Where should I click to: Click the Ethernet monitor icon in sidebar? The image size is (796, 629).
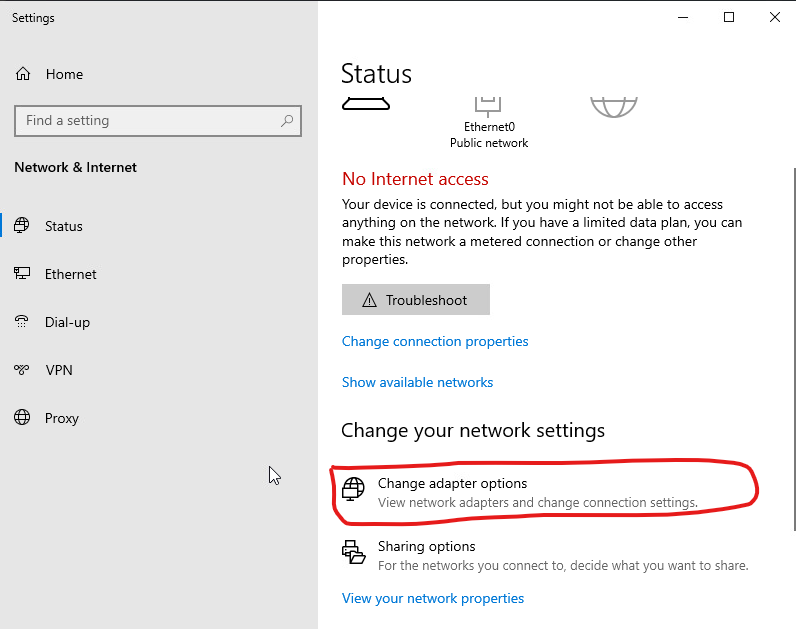pyautogui.click(x=22, y=274)
